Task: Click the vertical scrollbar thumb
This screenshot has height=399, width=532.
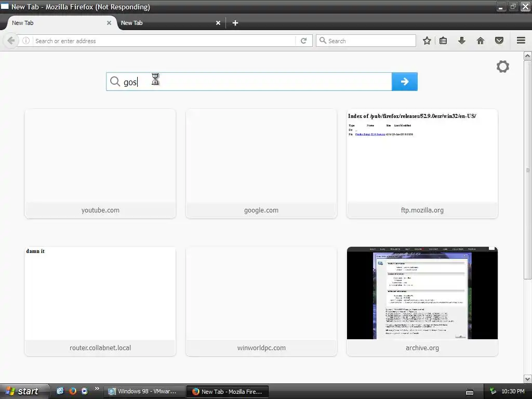Action: point(528,170)
